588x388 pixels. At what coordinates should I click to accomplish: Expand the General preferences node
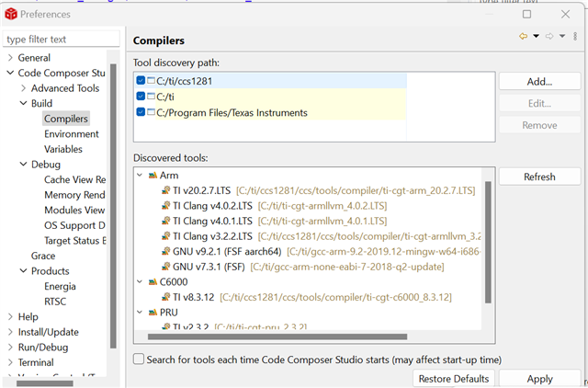click(10, 57)
